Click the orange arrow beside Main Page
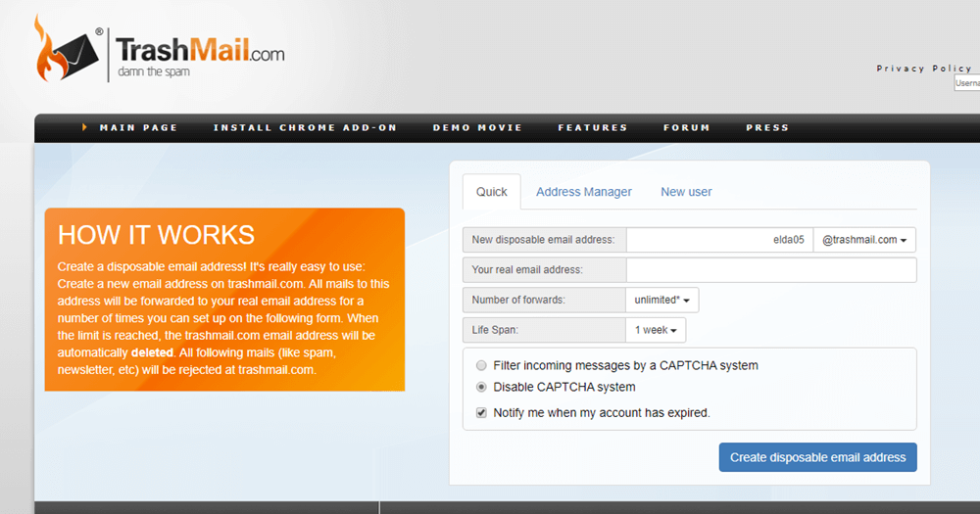 (x=85, y=127)
